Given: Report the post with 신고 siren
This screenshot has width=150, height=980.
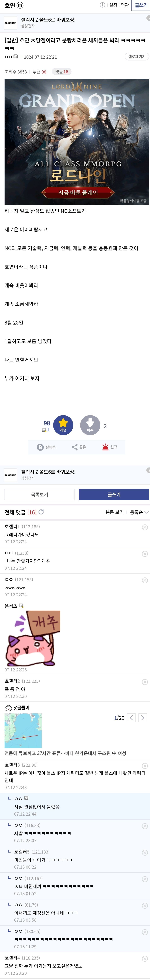Looking at the screenshot, I should click(109, 447).
